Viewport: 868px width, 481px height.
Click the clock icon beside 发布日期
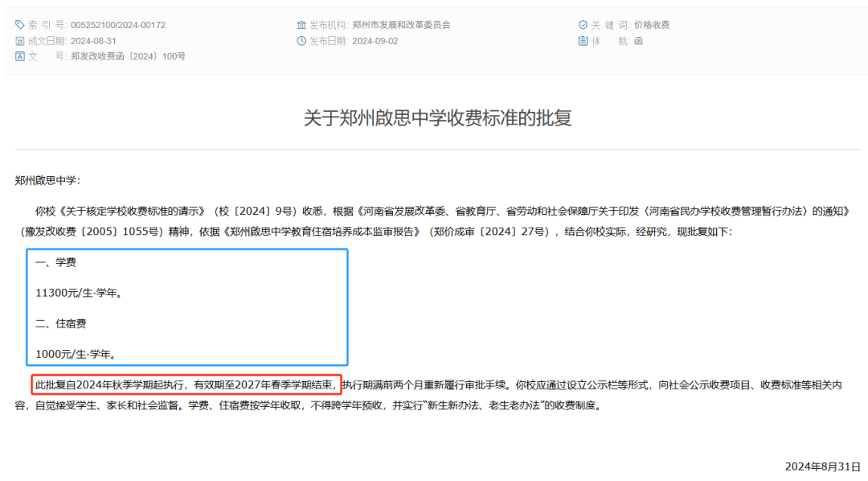click(x=301, y=41)
